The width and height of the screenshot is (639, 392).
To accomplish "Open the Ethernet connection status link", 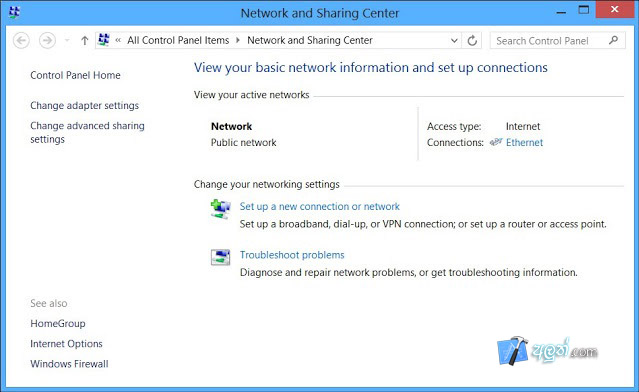I will [x=524, y=143].
